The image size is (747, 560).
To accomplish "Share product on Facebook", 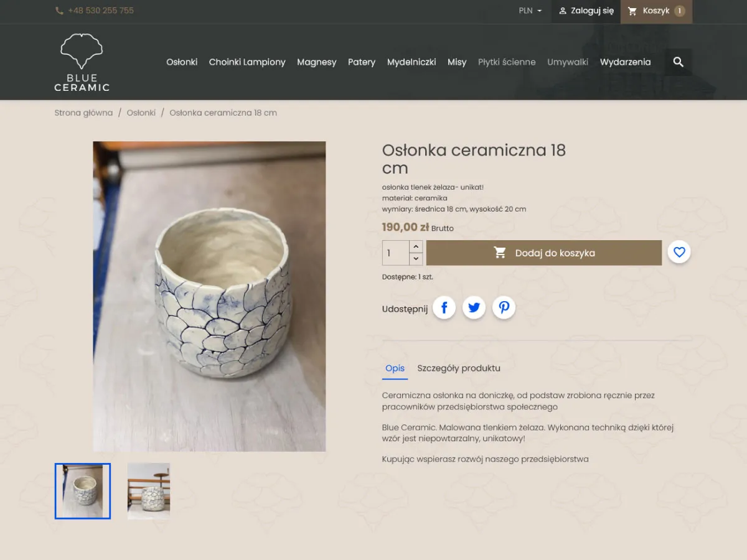I will click(444, 307).
